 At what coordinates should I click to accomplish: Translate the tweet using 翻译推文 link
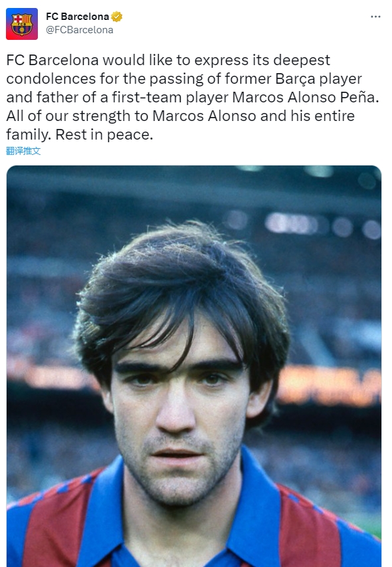pos(23,151)
